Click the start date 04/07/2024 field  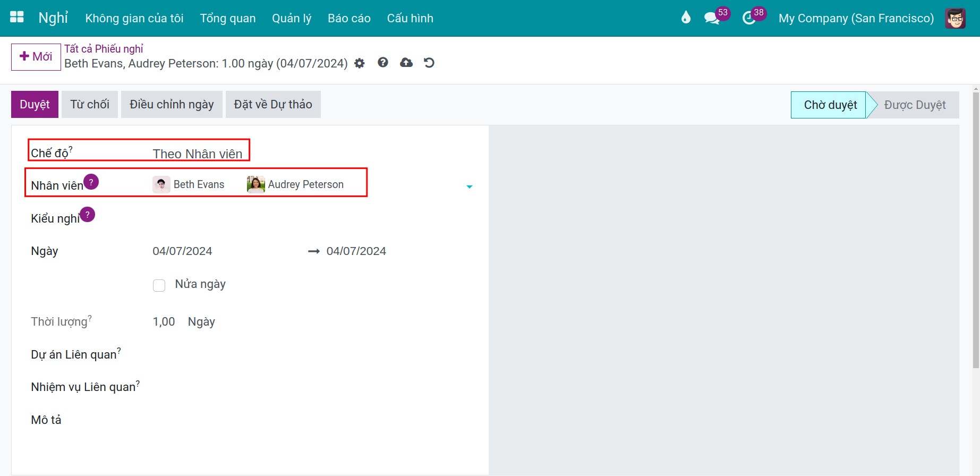182,251
